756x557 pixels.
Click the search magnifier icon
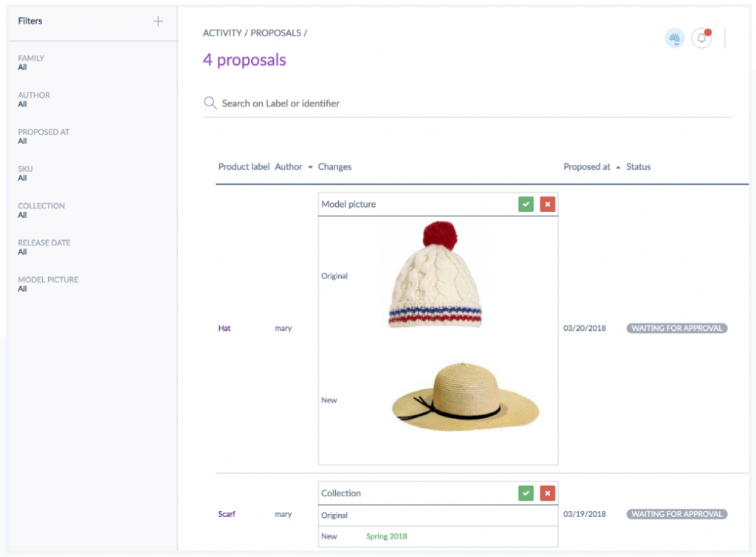click(210, 103)
